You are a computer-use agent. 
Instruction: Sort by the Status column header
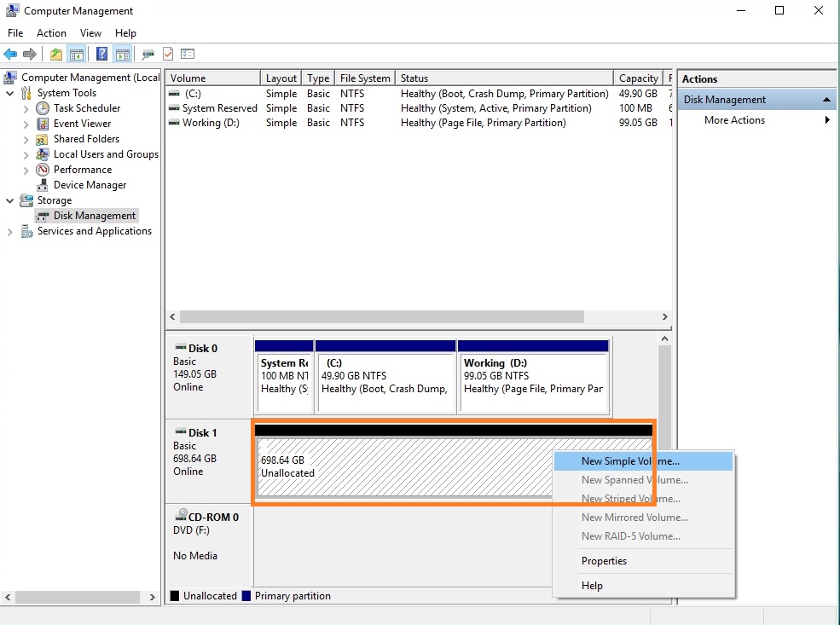click(x=504, y=78)
